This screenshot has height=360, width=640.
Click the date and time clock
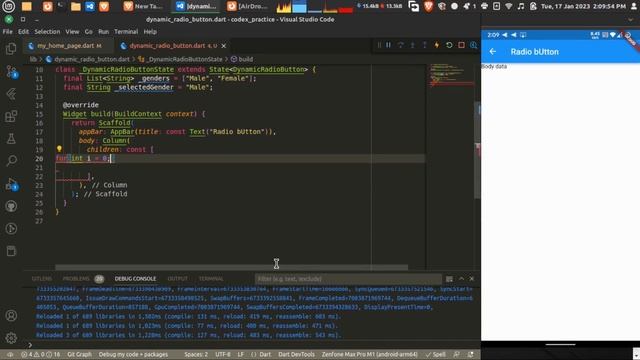(x=583, y=6)
